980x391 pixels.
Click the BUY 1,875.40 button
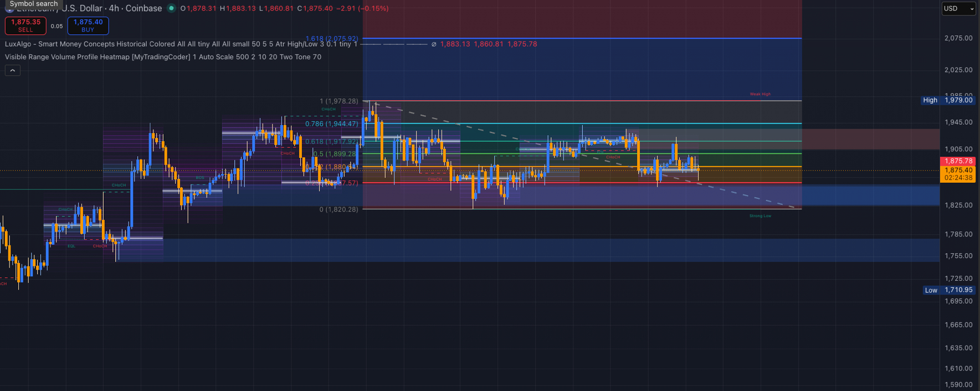pyautogui.click(x=88, y=25)
